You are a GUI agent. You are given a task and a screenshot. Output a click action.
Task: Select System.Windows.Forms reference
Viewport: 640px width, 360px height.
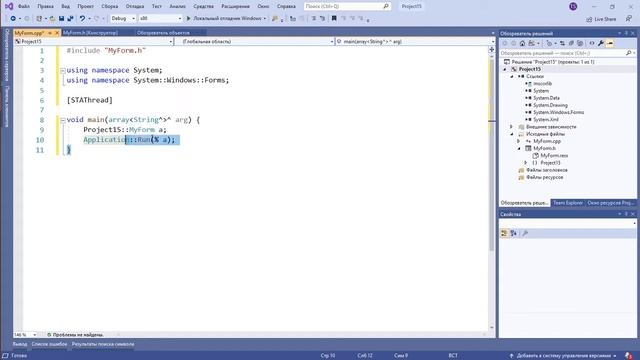(x=558, y=112)
